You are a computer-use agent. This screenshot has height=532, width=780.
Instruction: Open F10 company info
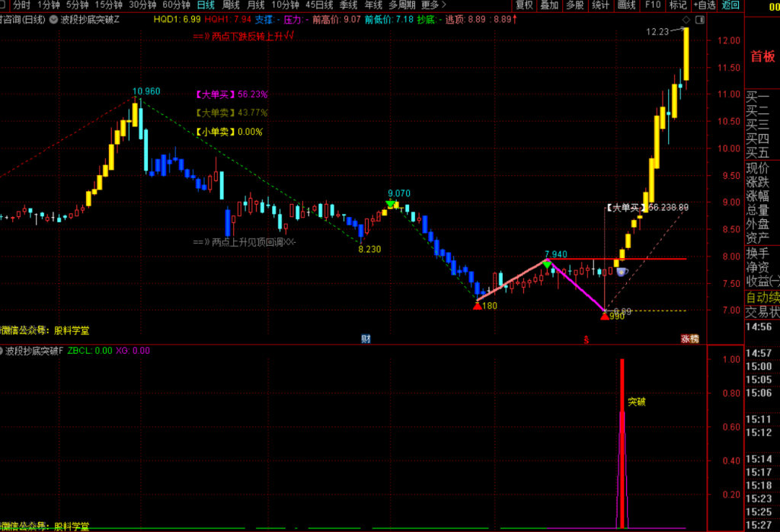(653, 5)
